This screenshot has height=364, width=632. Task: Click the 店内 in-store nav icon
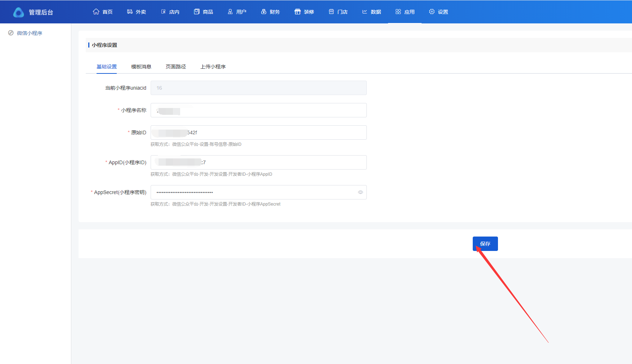(x=163, y=12)
